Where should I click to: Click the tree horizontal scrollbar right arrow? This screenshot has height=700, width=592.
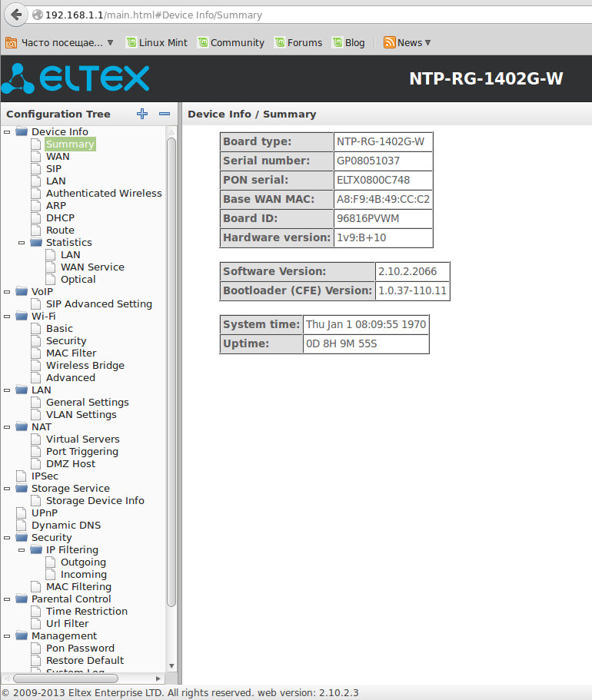[158, 678]
